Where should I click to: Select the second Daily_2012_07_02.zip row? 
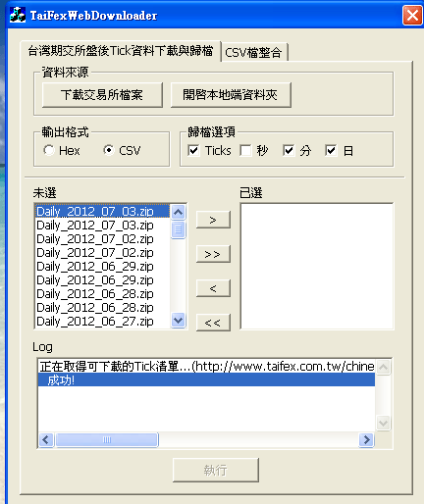point(102,253)
